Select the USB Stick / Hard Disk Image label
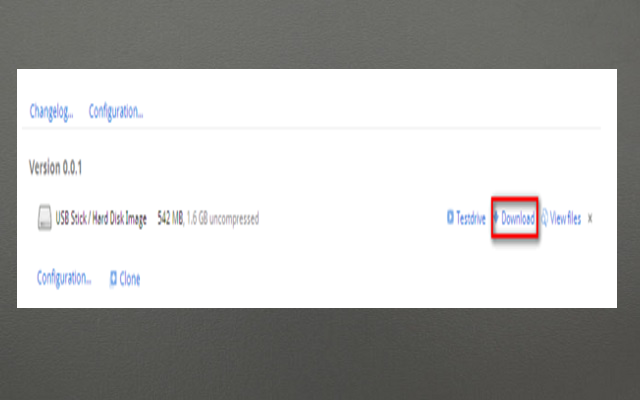This screenshot has height=400, width=640. point(101,219)
